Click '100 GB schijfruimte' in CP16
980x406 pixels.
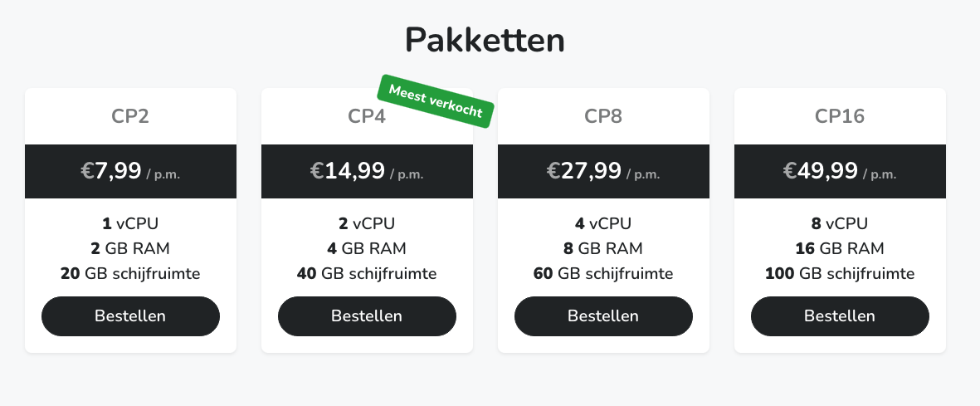point(840,274)
